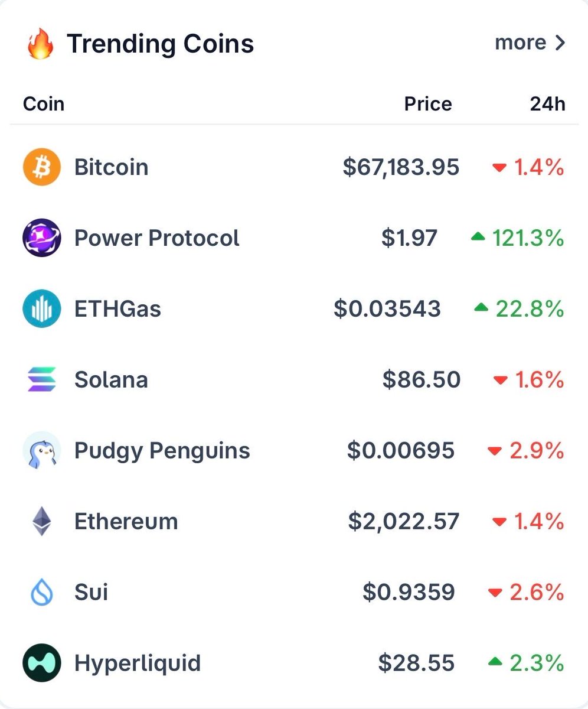Open the Bitcoin coin name link
The height and width of the screenshot is (709, 588).
tap(111, 167)
